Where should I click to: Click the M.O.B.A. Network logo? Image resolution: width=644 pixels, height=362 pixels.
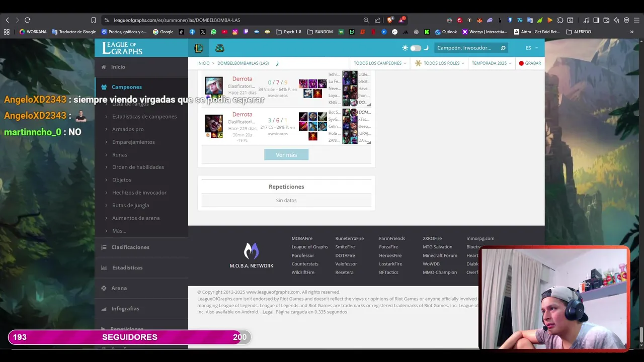(252, 255)
